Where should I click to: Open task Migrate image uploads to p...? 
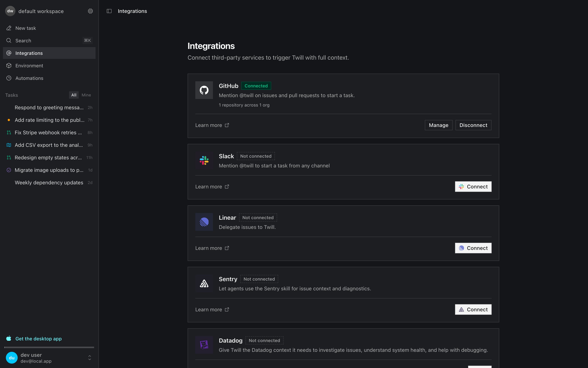click(x=49, y=170)
